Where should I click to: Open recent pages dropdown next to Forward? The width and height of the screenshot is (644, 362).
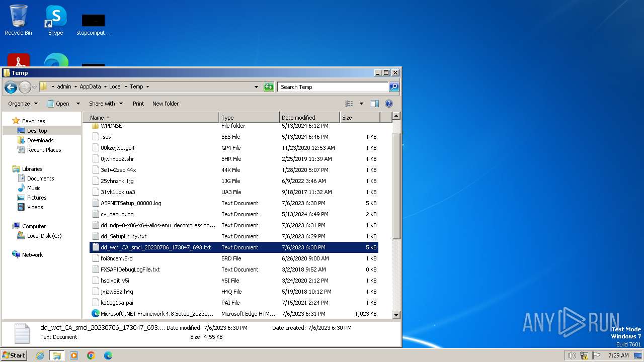point(34,87)
